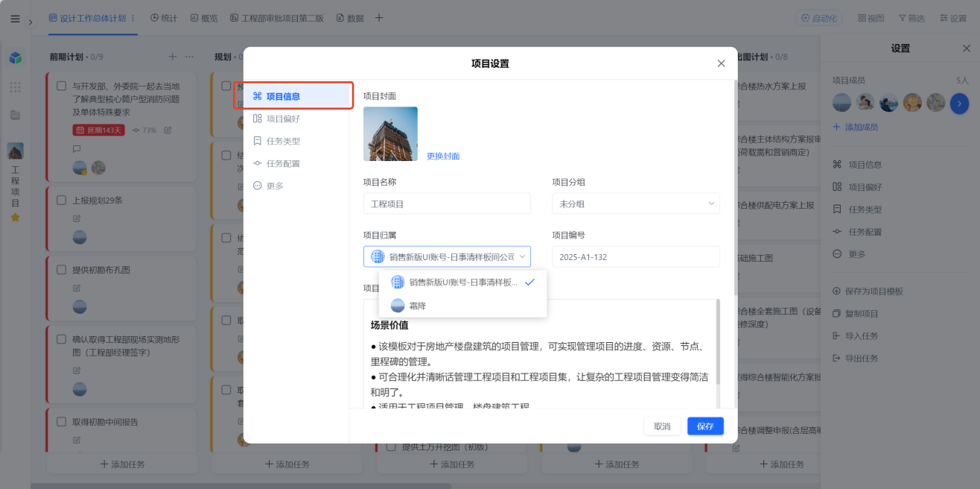Click 导出任务 in settings panel
980x489 pixels.
tap(855, 359)
